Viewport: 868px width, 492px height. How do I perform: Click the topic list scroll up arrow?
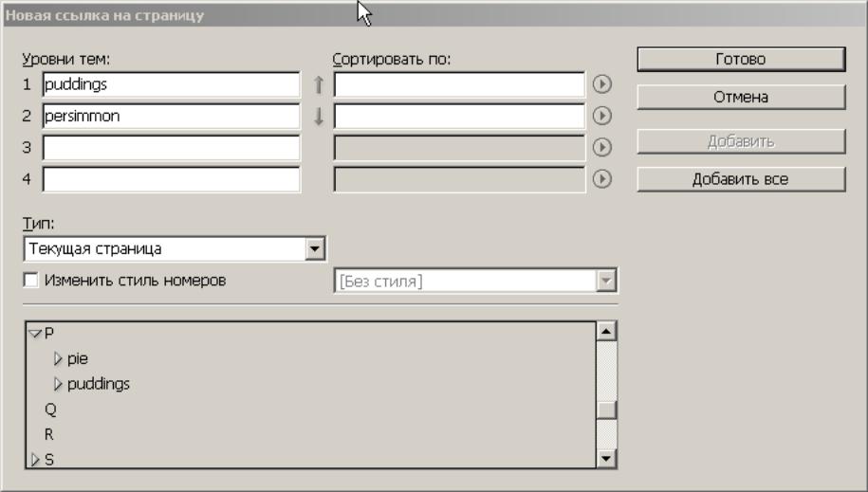(606, 332)
